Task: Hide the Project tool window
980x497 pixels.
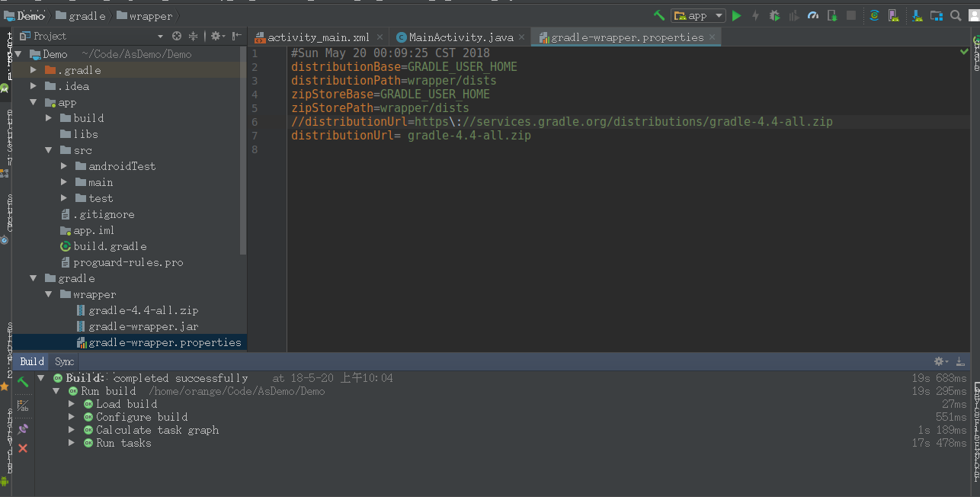Action: pos(237,36)
